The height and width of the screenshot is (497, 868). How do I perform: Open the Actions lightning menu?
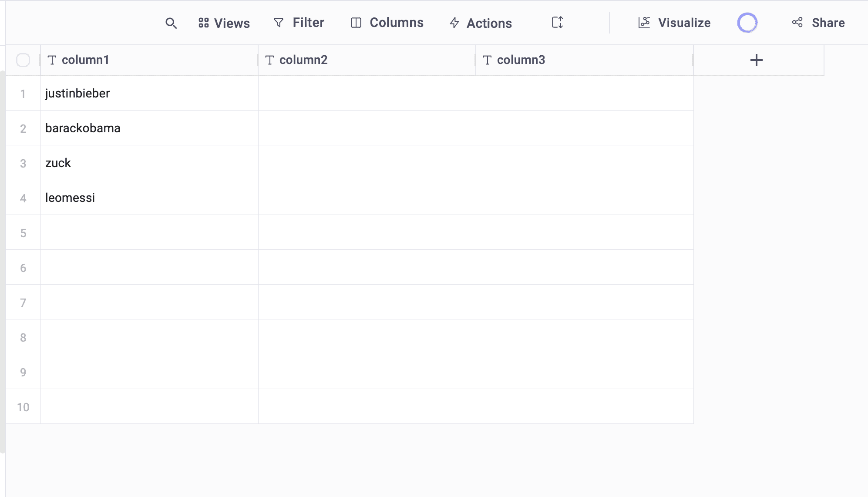point(481,23)
